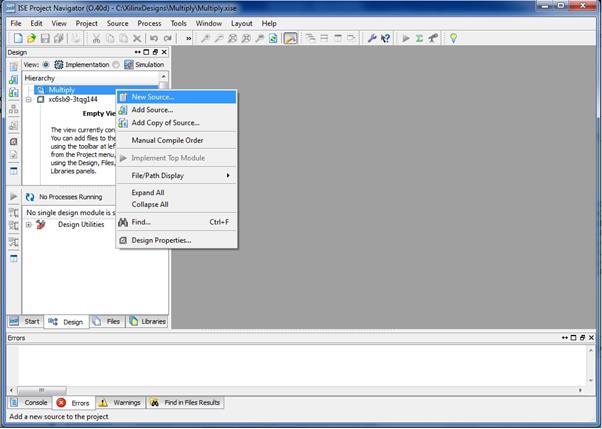Viewport: 602px width, 429px height.
Task: Click the Hierarchy scroll up arrow
Action: 164,77
